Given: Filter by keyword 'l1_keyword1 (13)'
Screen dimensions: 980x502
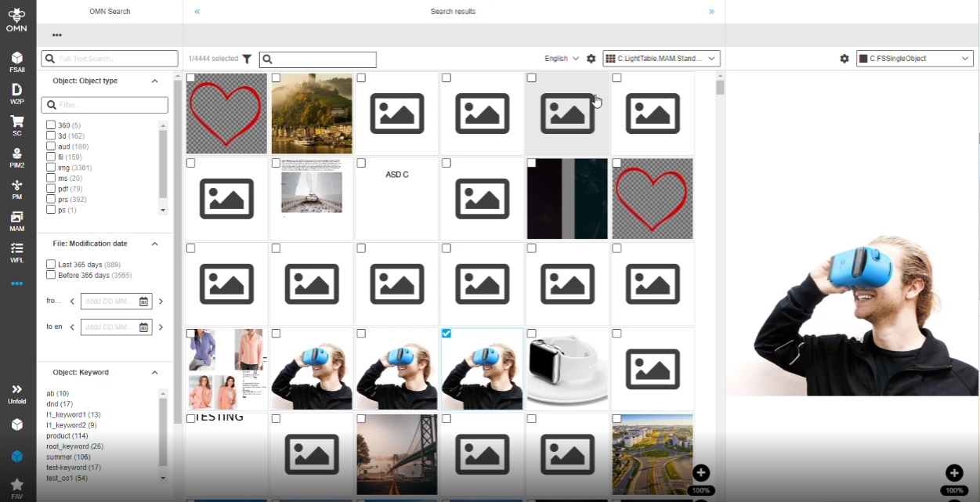Looking at the screenshot, I should click(x=74, y=414).
